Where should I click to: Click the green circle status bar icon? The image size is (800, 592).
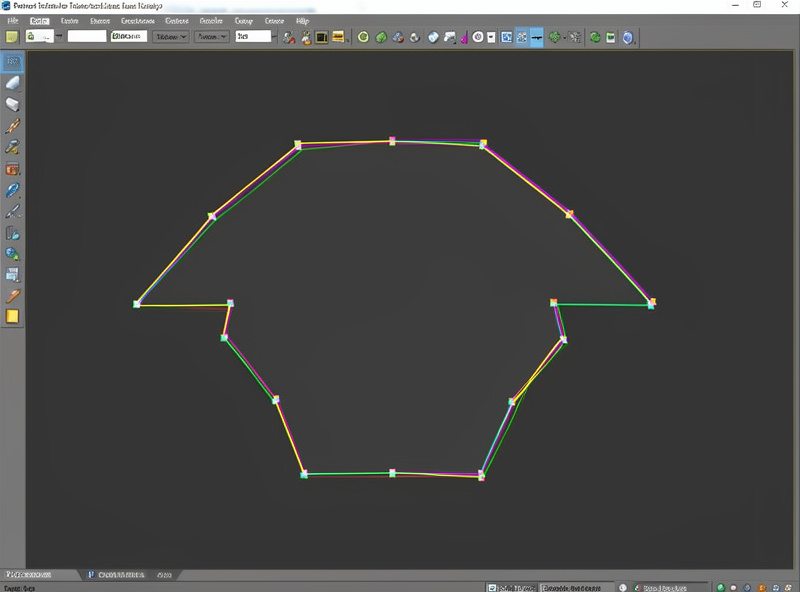721,587
